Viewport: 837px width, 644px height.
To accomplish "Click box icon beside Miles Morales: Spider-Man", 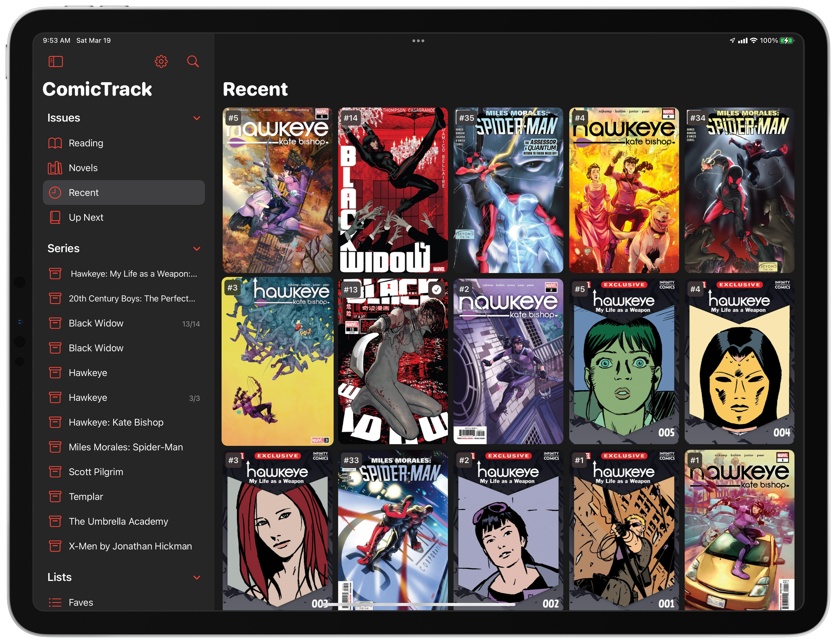I will click(x=55, y=447).
